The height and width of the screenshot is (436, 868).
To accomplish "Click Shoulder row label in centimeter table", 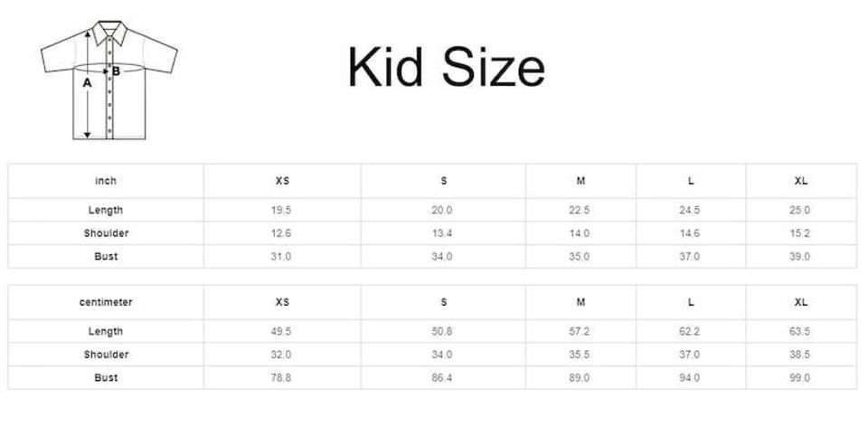I will click(x=106, y=355).
